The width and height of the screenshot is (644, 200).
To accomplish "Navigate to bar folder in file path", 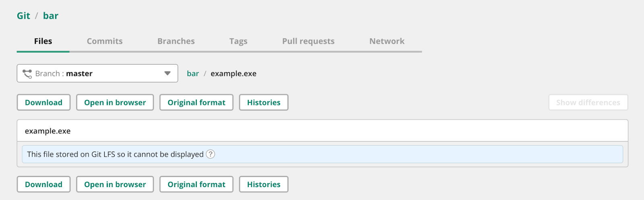I will tap(193, 73).
